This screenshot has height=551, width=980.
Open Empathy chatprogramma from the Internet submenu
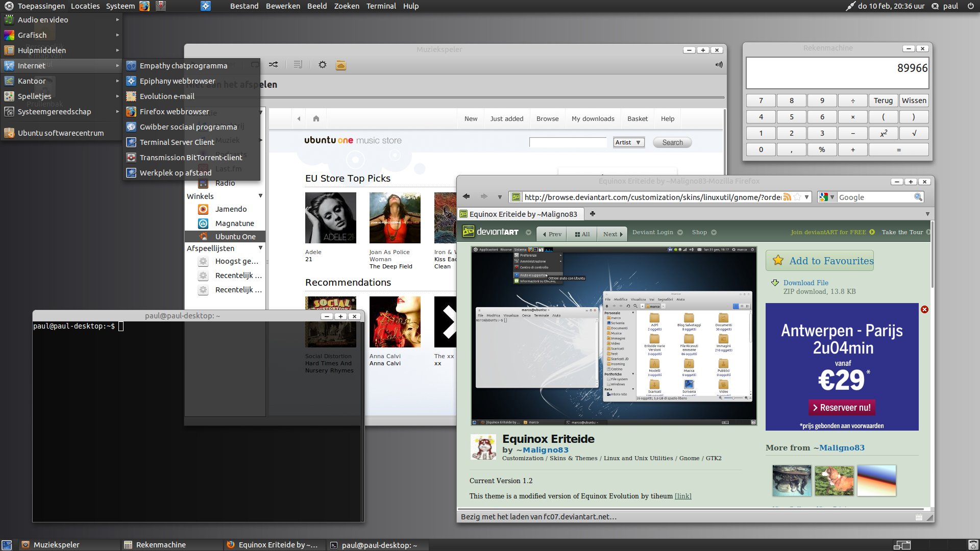[x=192, y=65]
